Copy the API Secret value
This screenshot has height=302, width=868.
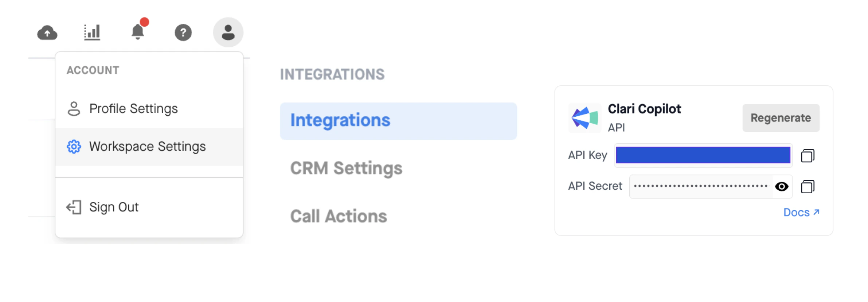(x=808, y=187)
